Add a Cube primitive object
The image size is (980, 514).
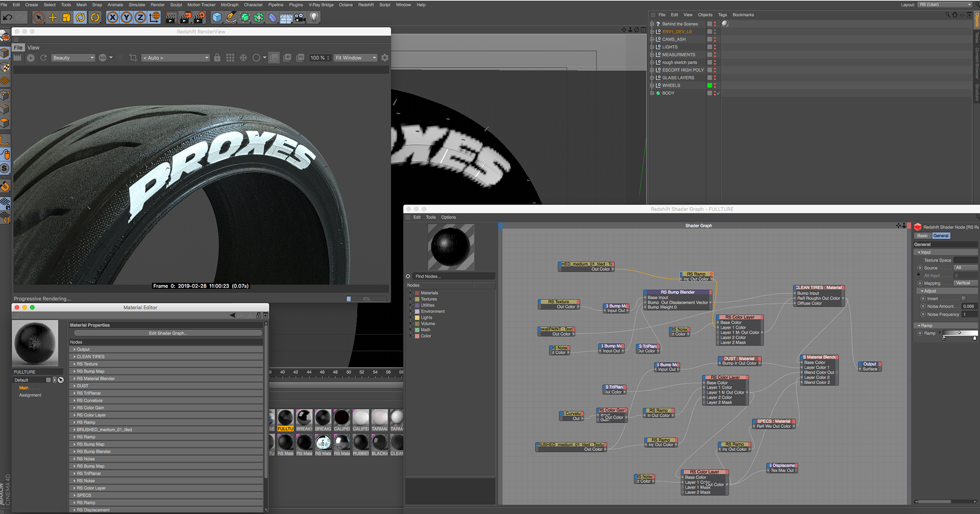tap(217, 17)
